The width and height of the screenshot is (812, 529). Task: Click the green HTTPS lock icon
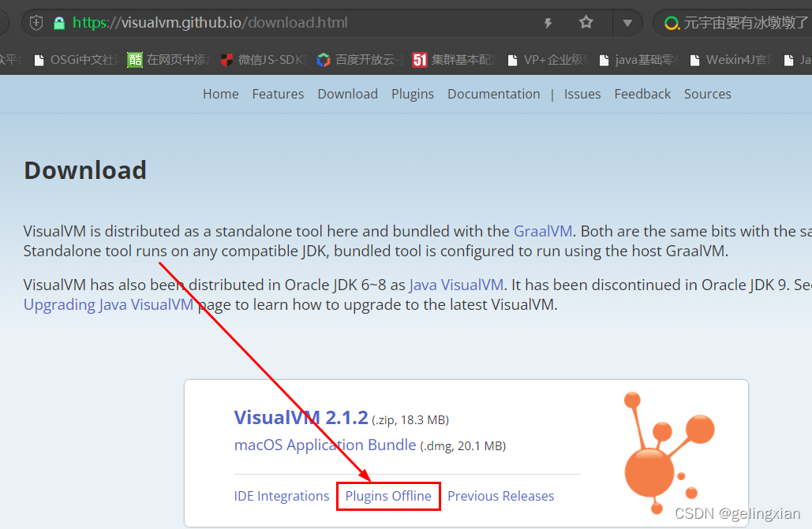click(59, 22)
